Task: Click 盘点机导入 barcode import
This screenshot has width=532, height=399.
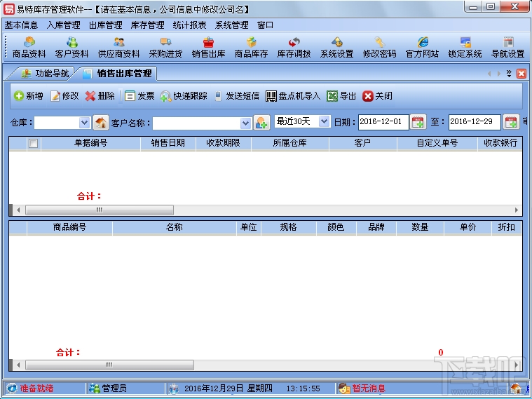Action: [293, 96]
